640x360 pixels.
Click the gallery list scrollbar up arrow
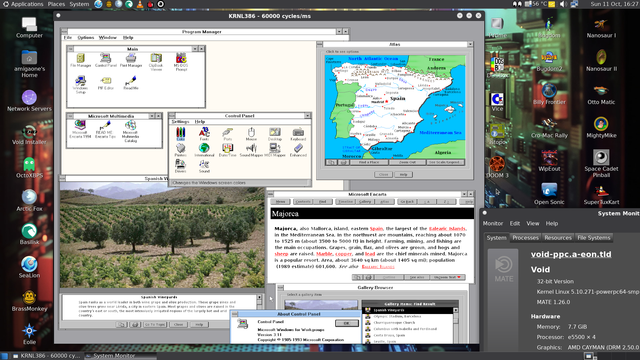456,310
